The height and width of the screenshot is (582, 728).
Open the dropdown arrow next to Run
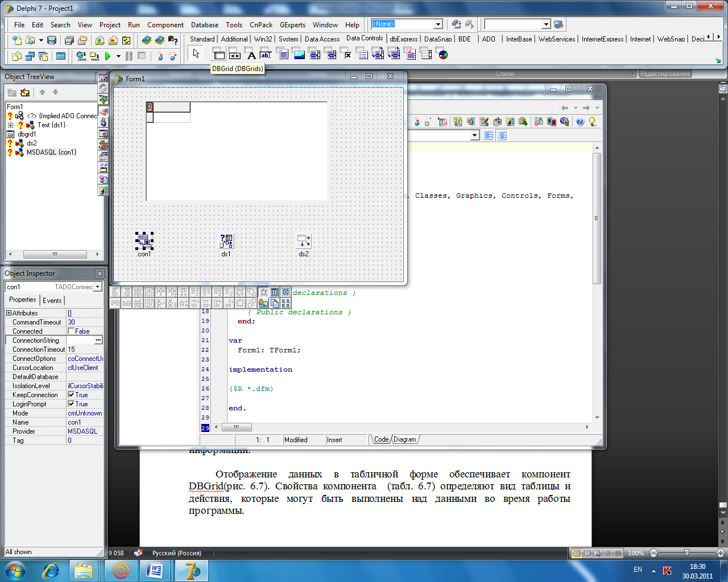point(118,56)
